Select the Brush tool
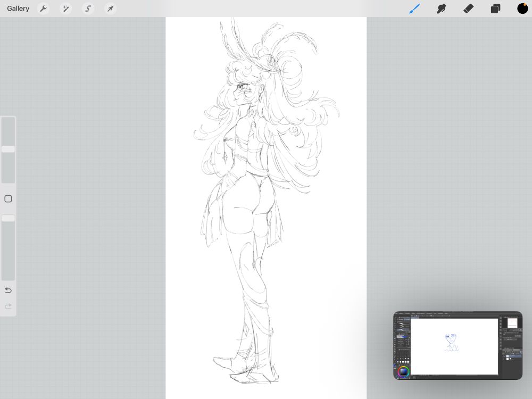 pos(414,9)
